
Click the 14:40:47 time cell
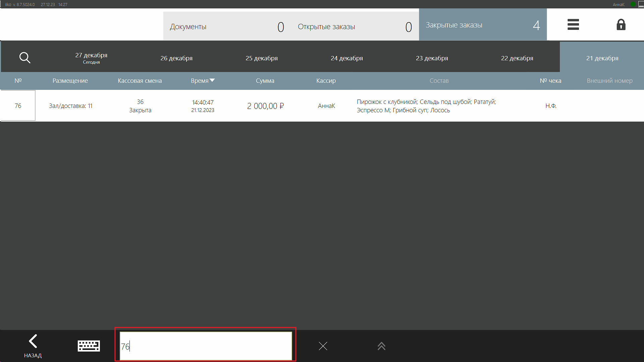203,106
